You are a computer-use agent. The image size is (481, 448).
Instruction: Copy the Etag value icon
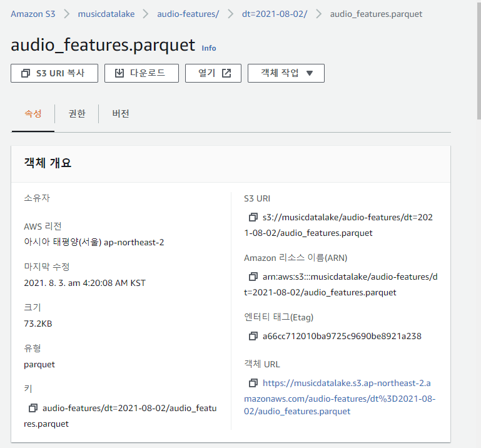pos(253,336)
